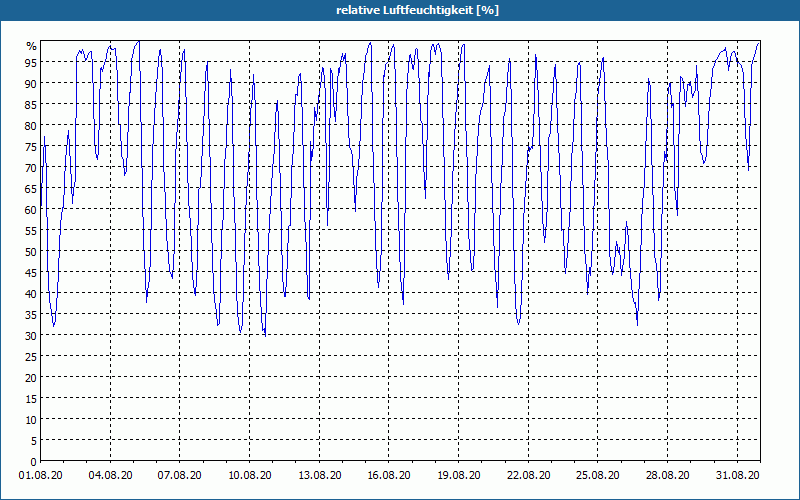800x500 pixels.
Task: Click the y-axis label 5
Action: pos(34,441)
